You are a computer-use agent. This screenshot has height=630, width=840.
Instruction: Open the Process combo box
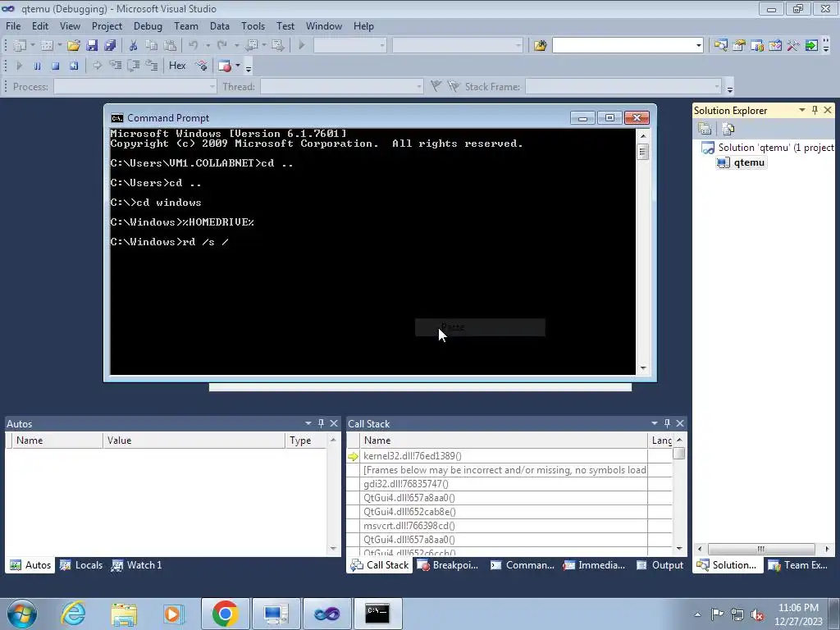pyautogui.click(x=135, y=86)
